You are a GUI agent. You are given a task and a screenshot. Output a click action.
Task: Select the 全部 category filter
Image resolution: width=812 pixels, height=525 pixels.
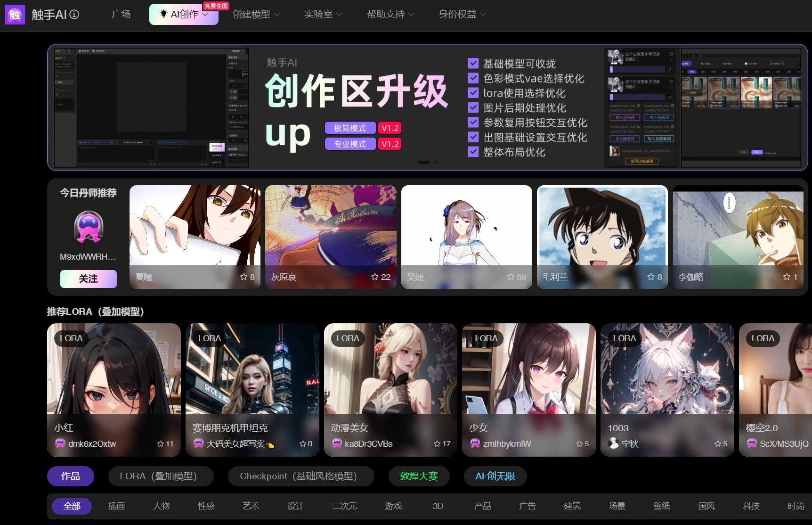click(72, 506)
